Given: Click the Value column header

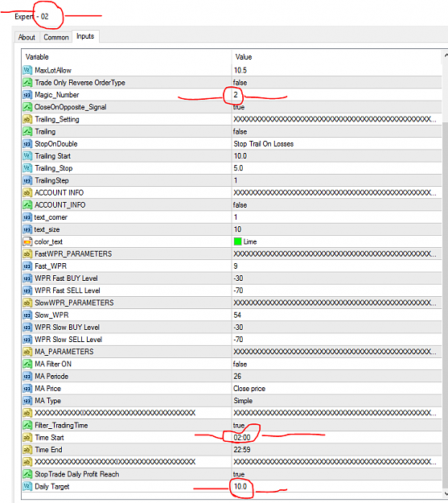Looking at the screenshot, I should (x=337, y=57).
